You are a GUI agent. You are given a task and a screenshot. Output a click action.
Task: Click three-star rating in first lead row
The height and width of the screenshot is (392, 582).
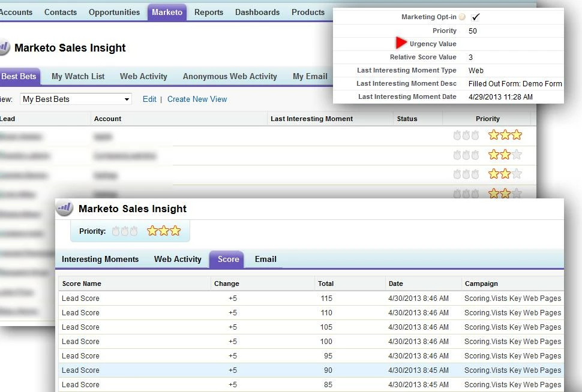(x=505, y=135)
